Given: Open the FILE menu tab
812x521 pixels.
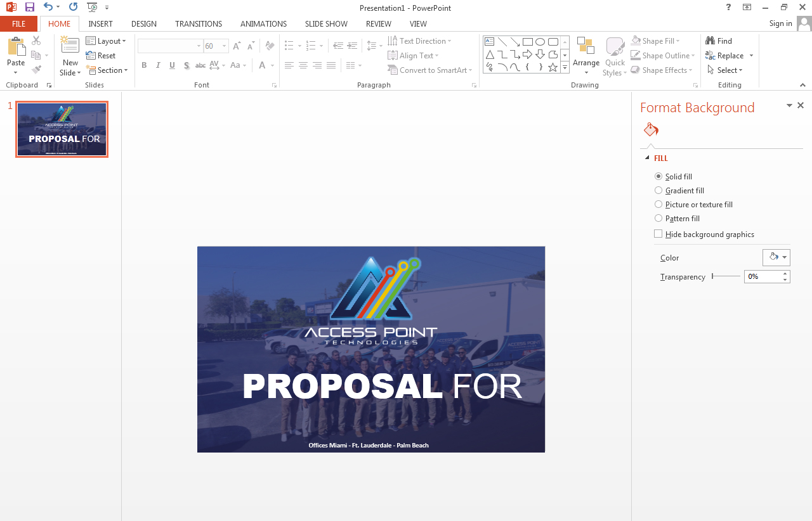Looking at the screenshot, I should click(19, 24).
